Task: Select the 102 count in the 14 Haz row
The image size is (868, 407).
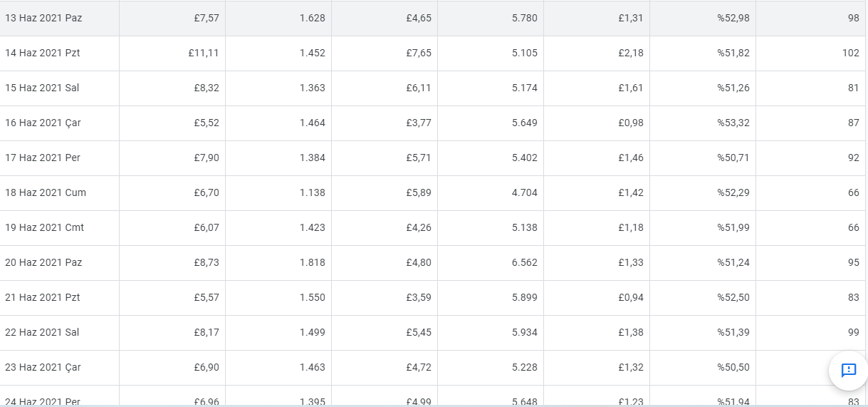Action: click(850, 53)
